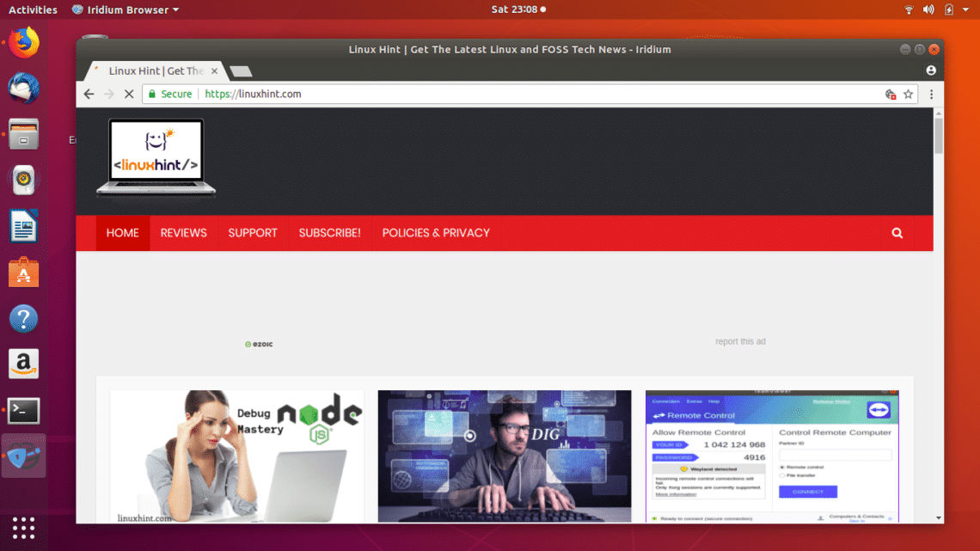Open the DIG hacker article thumbnail
The image size is (980, 551).
point(505,456)
